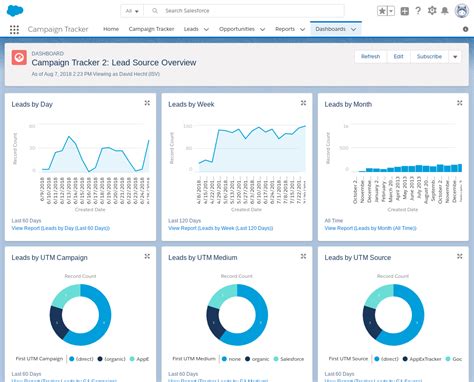Open the All search scope dropdown
474x382 pixels.
click(132, 11)
